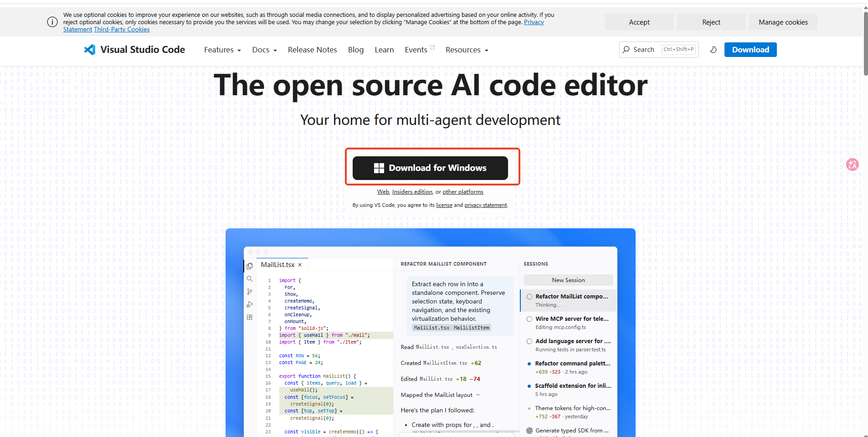Screen dimensions: 868x437
Task: Click icon beside Generate typed SDK session
Action: [x=529, y=431]
